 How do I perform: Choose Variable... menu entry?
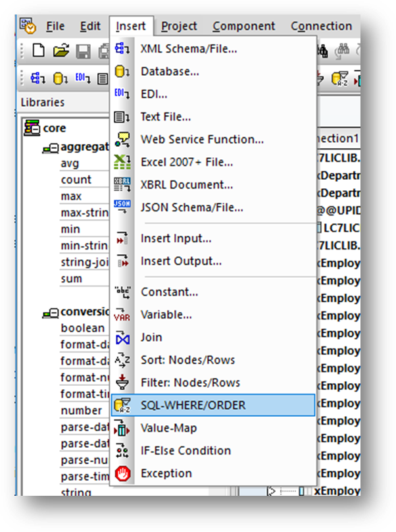(213, 315)
